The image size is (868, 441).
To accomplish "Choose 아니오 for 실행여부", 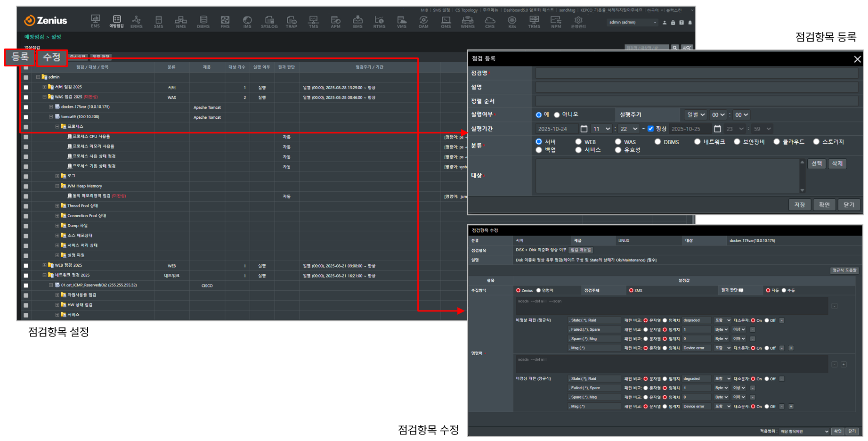I will (x=557, y=114).
